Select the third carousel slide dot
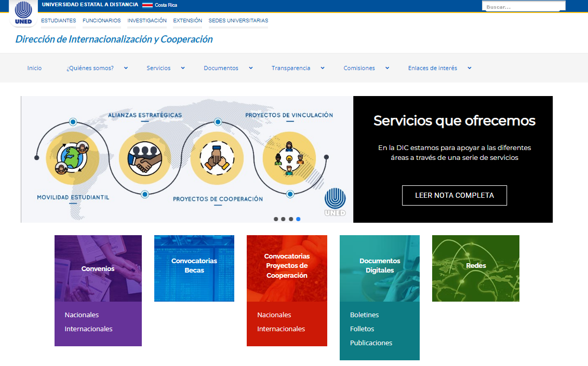The width and height of the screenshot is (588, 366). [291, 219]
